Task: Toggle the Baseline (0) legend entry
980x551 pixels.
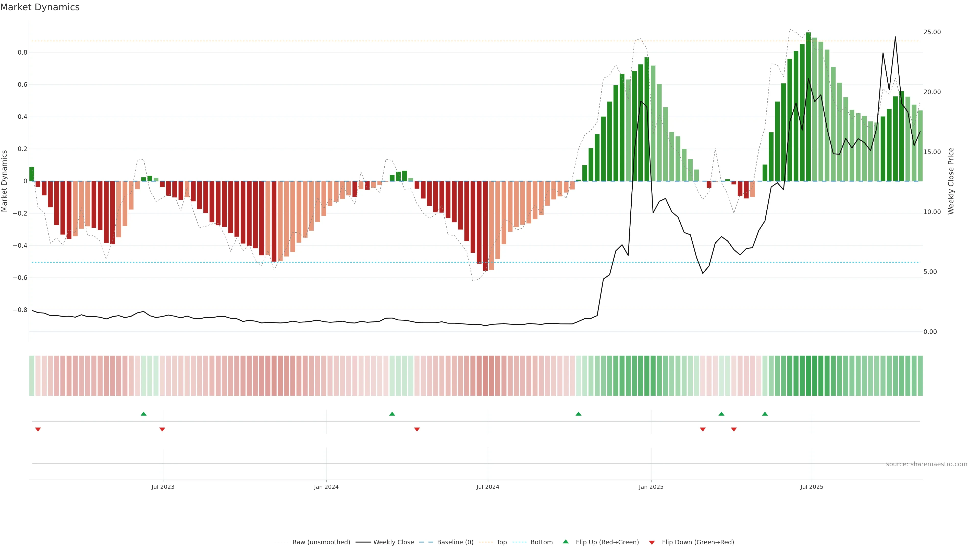Action: [x=455, y=542]
